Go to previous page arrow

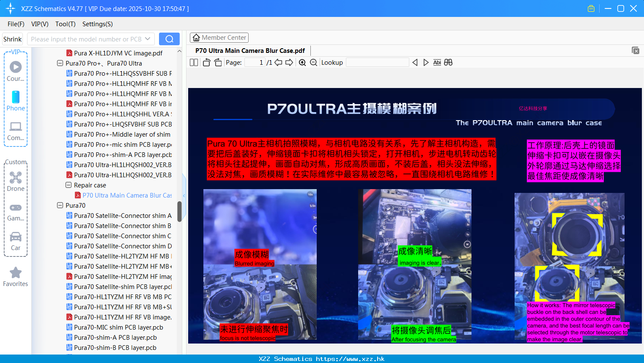coord(278,63)
